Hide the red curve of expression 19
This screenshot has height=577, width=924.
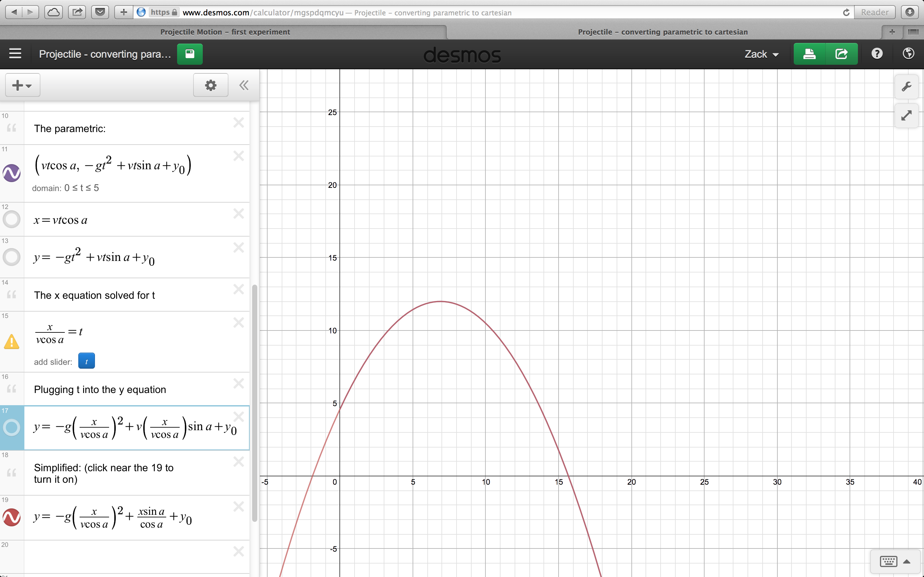pos(12,517)
